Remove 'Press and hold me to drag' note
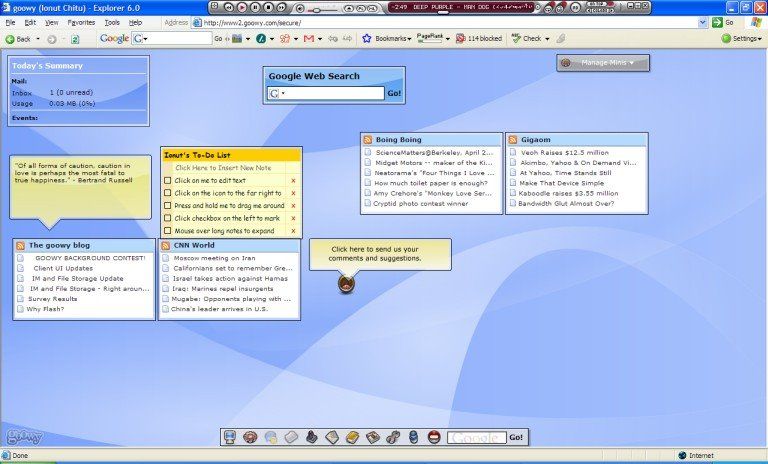The height and width of the screenshot is (464, 768). click(x=293, y=206)
